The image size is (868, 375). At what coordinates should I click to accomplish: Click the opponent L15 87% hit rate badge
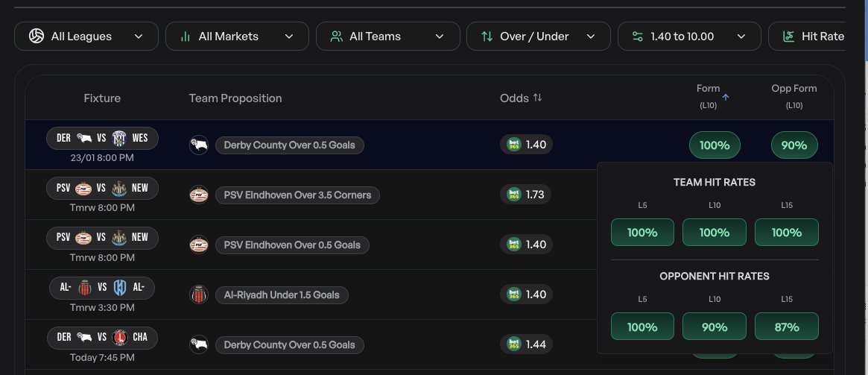pyautogui.click(x=787, y=327)
